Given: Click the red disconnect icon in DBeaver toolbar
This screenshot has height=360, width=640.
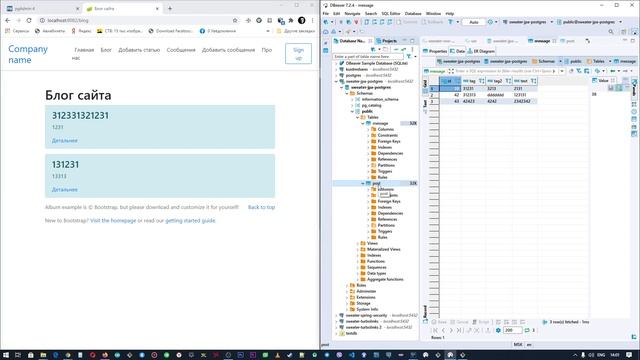Looking at the screenshot, I should pos(356,22).
